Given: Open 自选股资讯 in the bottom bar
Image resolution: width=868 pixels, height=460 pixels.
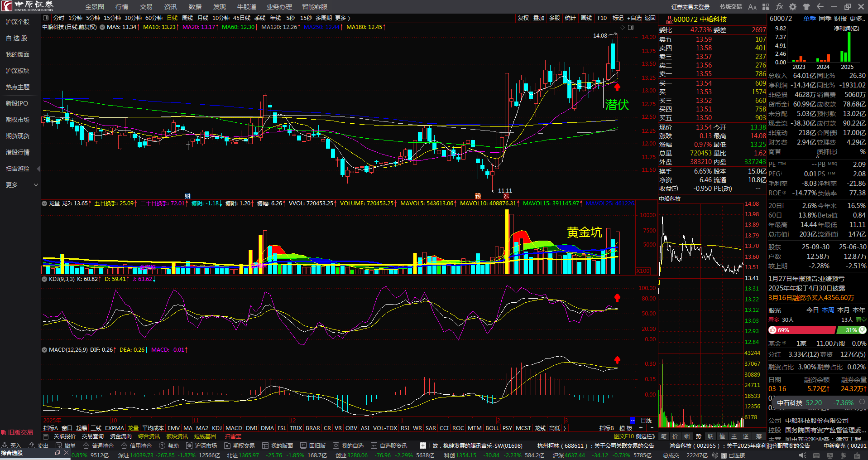Looking at the screenshot, I should [x=389, y=446].
